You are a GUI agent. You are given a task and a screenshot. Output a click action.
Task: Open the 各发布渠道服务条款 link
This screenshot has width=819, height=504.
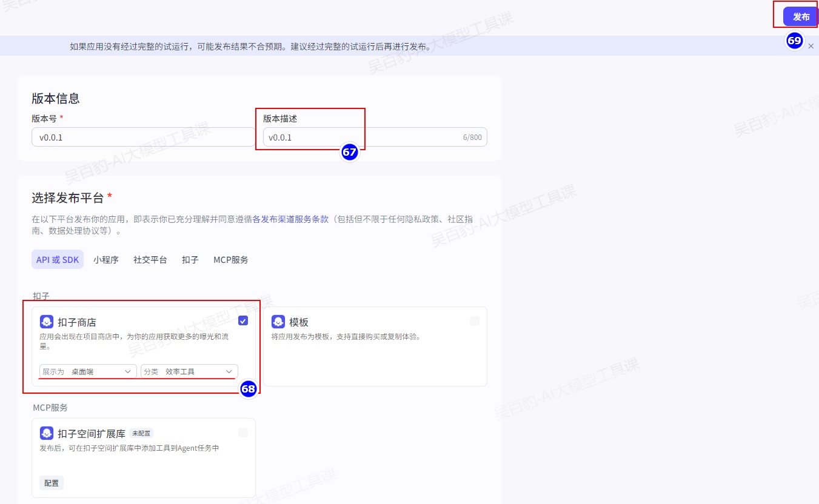point(290,219)
